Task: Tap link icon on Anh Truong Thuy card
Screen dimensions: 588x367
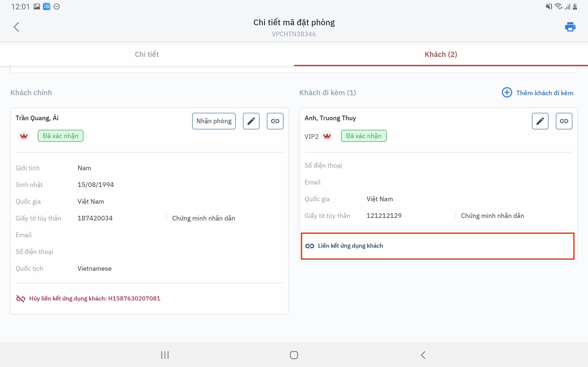Action: (x=564, y=121)
